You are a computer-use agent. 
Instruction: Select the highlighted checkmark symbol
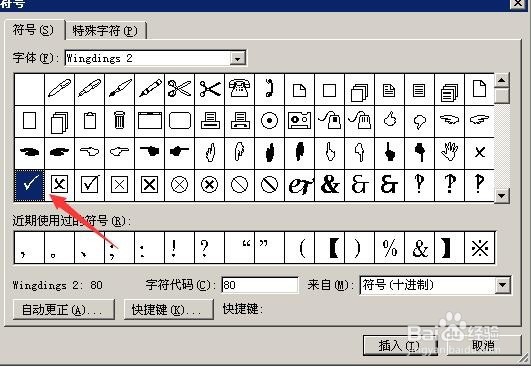[29, 185]
